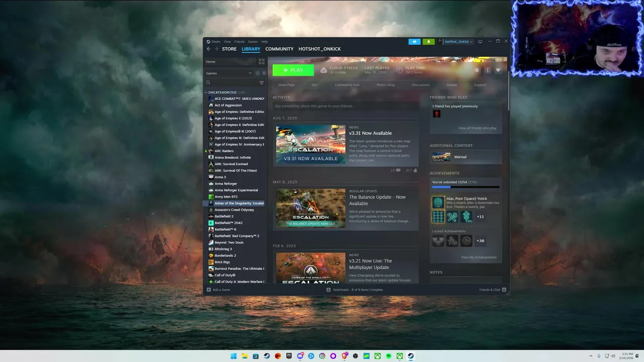This screenshot has width=644, height=362.
Task: Show game info via the info icon
Action: [x=488, y=70]
